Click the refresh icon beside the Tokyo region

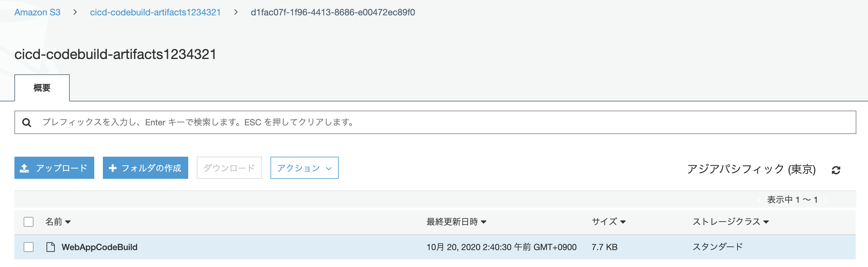coord(836,170)
